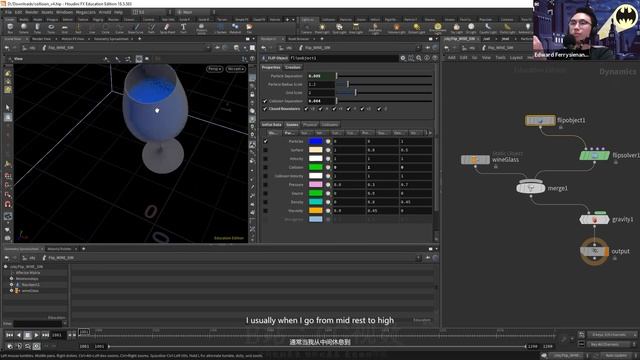Open the No cam dropdown in the viewport
The image size is (640, 360).
point(236,69)
